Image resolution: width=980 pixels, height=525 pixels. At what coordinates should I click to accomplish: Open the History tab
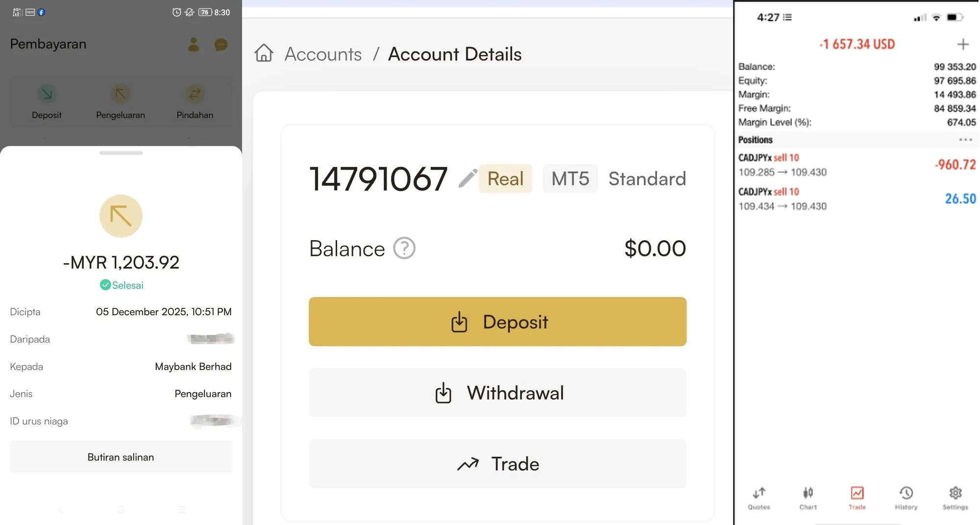coord(906,498)
